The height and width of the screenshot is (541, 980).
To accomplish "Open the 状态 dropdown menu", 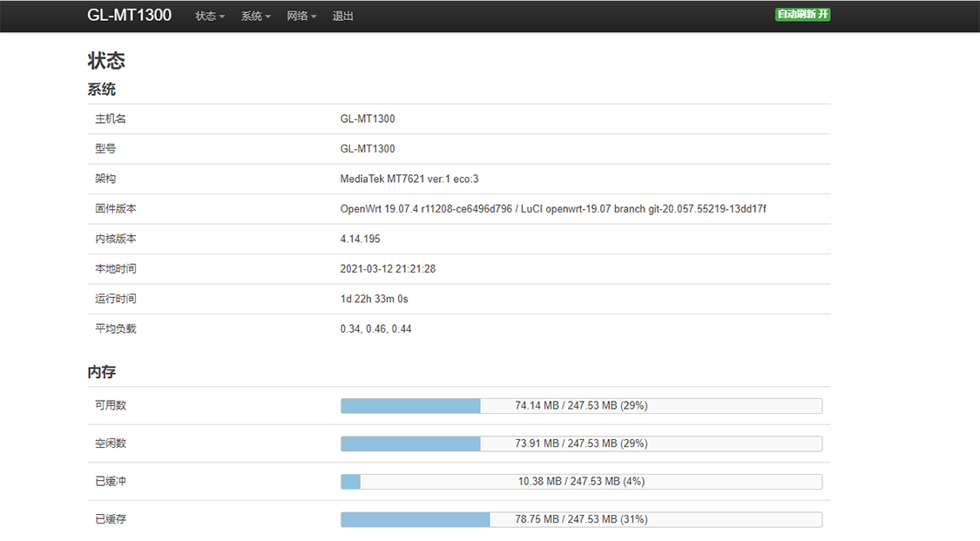I will (x=209, y=16).
